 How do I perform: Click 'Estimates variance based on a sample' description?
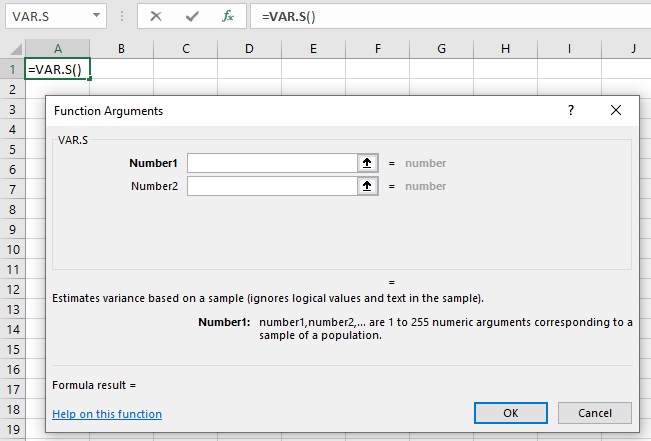pos(268,299)
